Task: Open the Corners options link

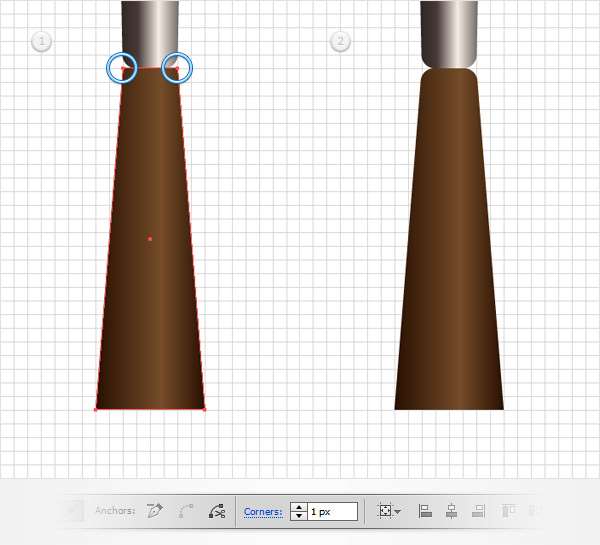Action: tap(263, 512)
